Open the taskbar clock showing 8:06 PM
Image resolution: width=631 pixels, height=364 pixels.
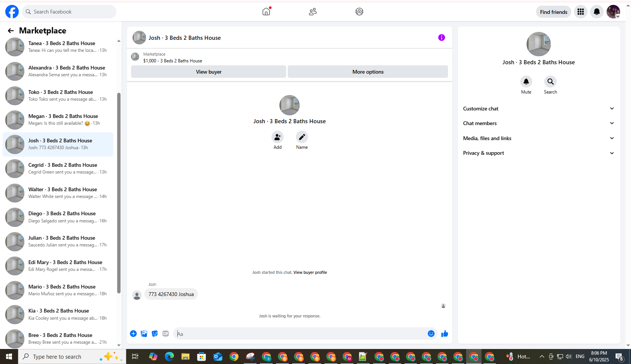(x=599, y=356)
